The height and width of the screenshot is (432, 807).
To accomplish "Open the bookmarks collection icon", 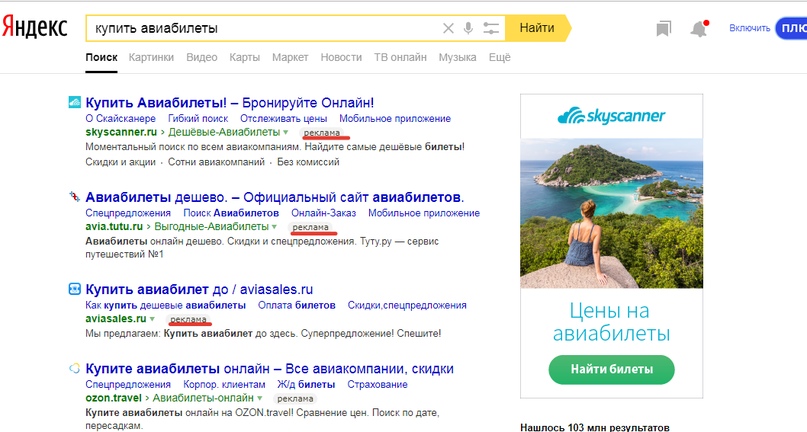I will (663, 28).
